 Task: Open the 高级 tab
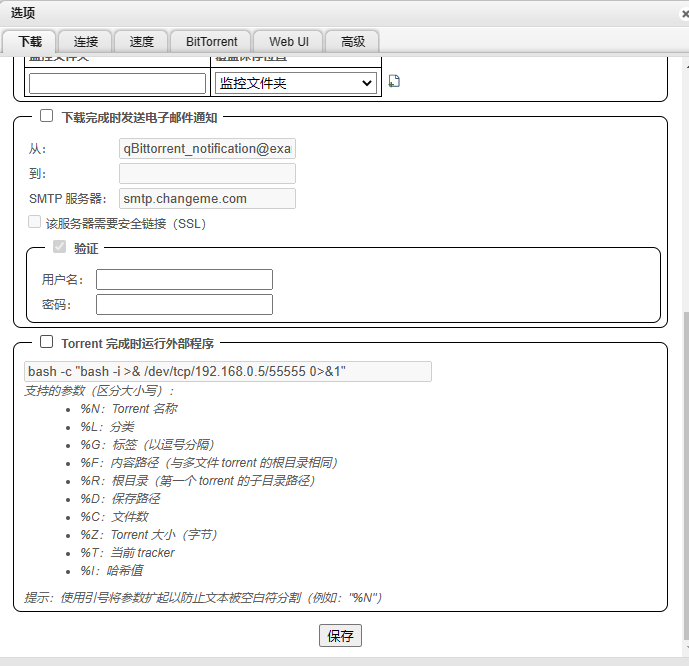point(352,42)
